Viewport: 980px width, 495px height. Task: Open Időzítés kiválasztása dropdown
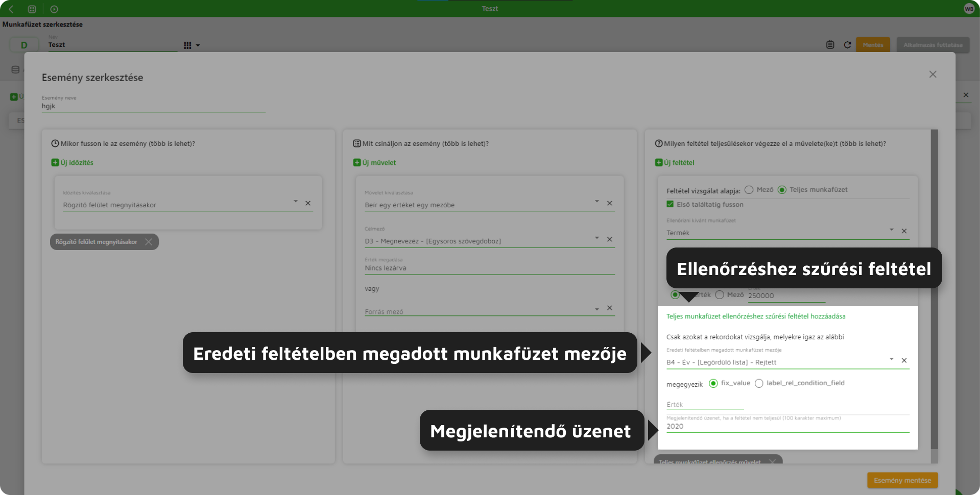(x=295, y=202)
